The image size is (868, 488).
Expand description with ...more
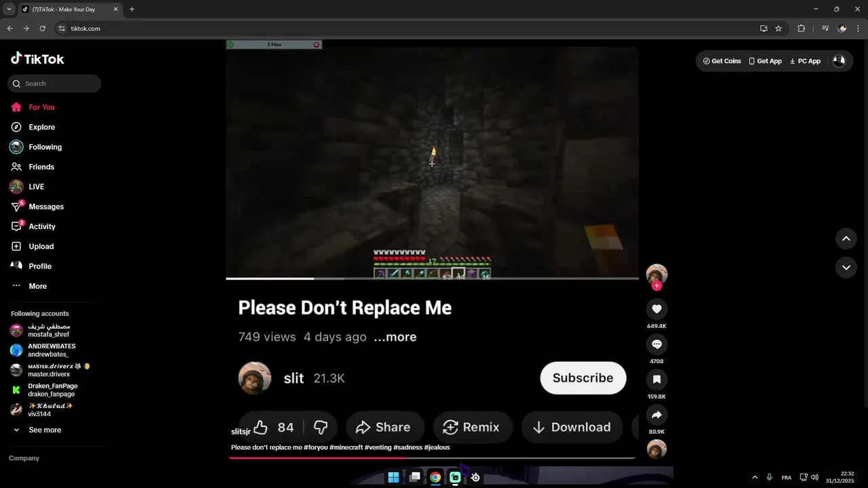pyautogui.click(x=395, y=337)
